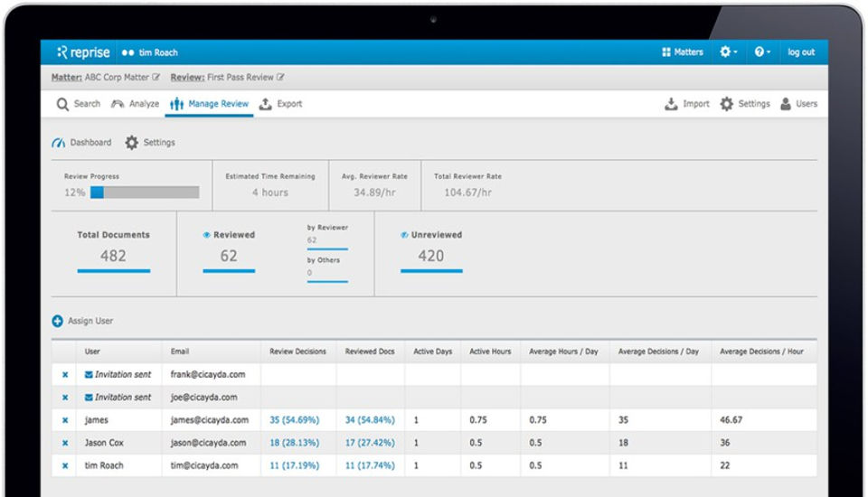The image size is (868, 497).
Task: Open Users via the person icon
Action: point(786,104)
